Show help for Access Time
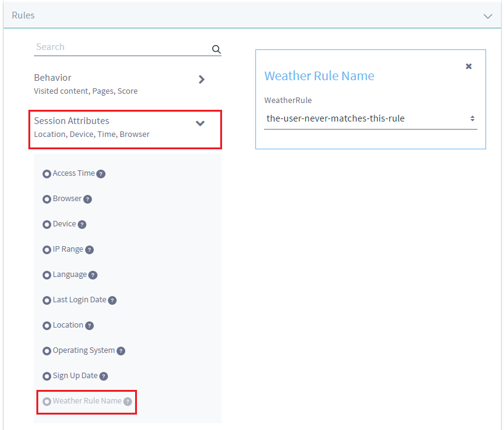This screenshot has height=430, width=504. click(101, 174)
